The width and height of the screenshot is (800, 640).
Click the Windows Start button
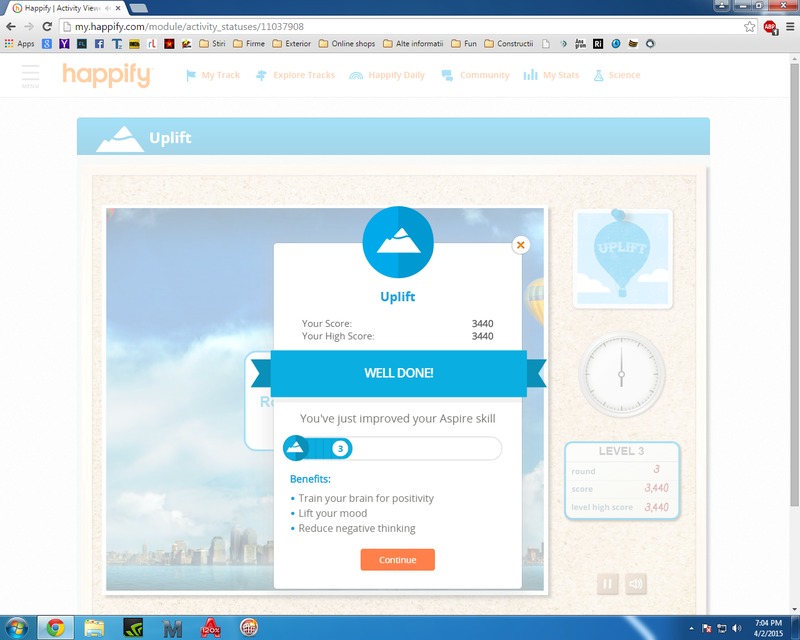coord(16,628)
